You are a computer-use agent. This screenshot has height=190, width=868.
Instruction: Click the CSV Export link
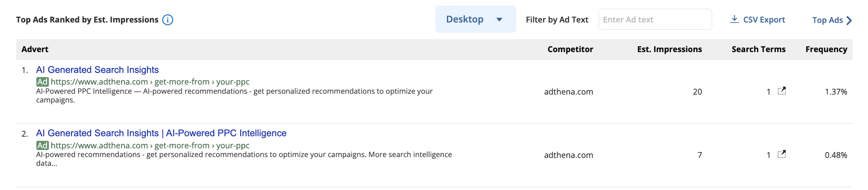pos(757,20)
